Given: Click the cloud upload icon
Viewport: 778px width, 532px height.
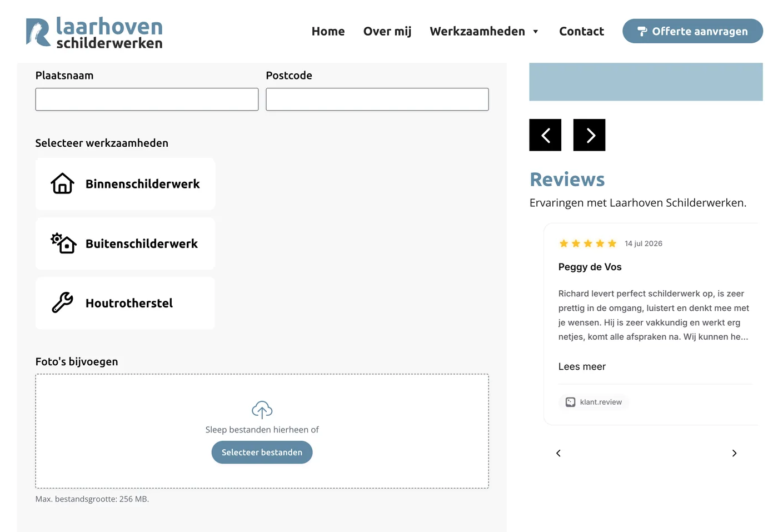Looking at the screenshot, I should click(262, 410).
